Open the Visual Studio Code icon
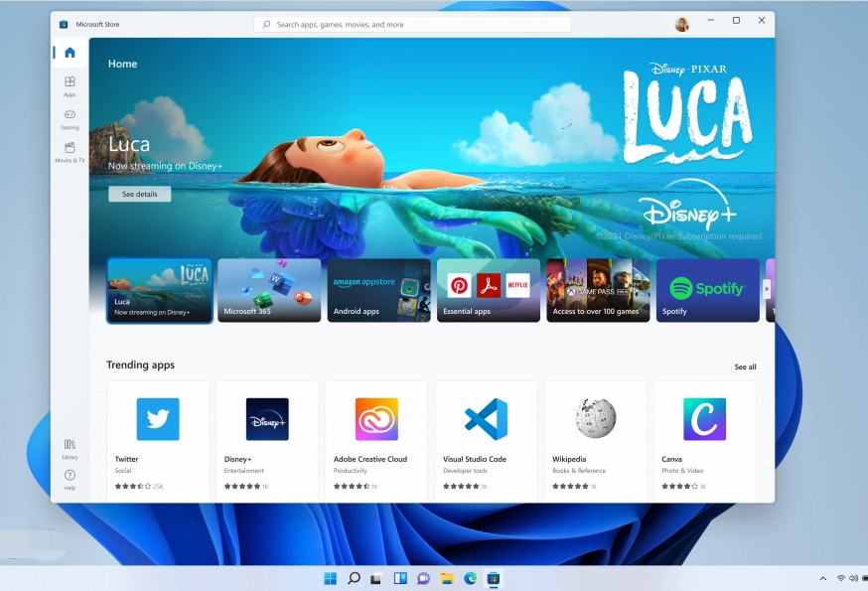This screenshot has width=868, height=591. [x=486, y=419]
